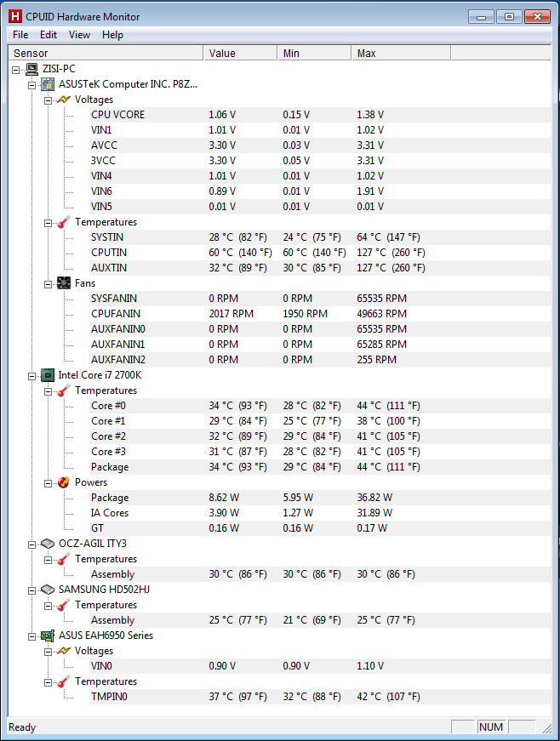The height and width of the screenshot is (741, 560).
Task: Click the motherboard Temperatures thermometer icon
Action: [x=64, y=222]
